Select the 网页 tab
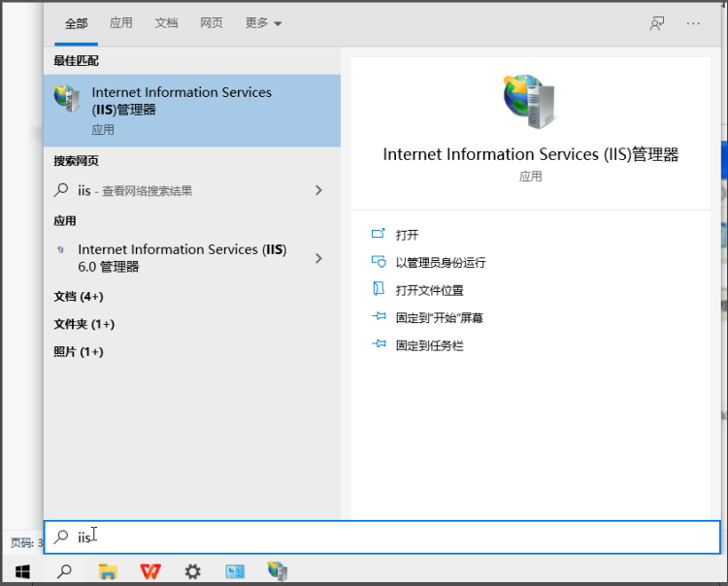This screenshot has width=728, height=586. click(x=212, y=22)
